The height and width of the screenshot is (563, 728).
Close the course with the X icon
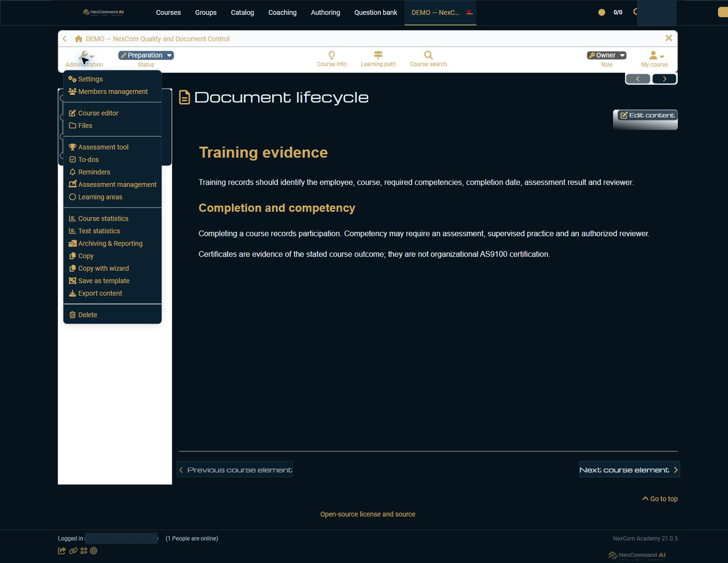pyautogui.click(x=669, y=38)
